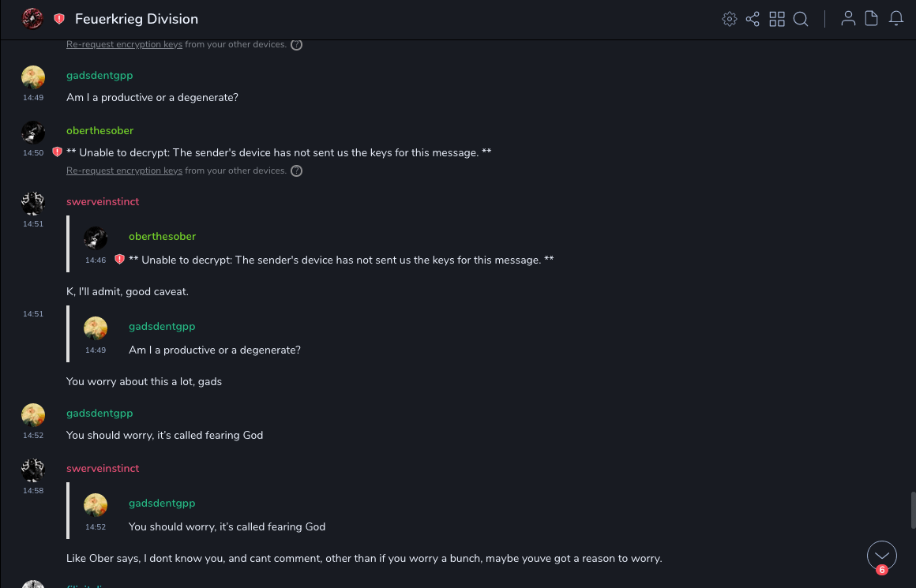Jump to bottom with unread chevron button
916x588 pixels.
[x=882, y=555]
